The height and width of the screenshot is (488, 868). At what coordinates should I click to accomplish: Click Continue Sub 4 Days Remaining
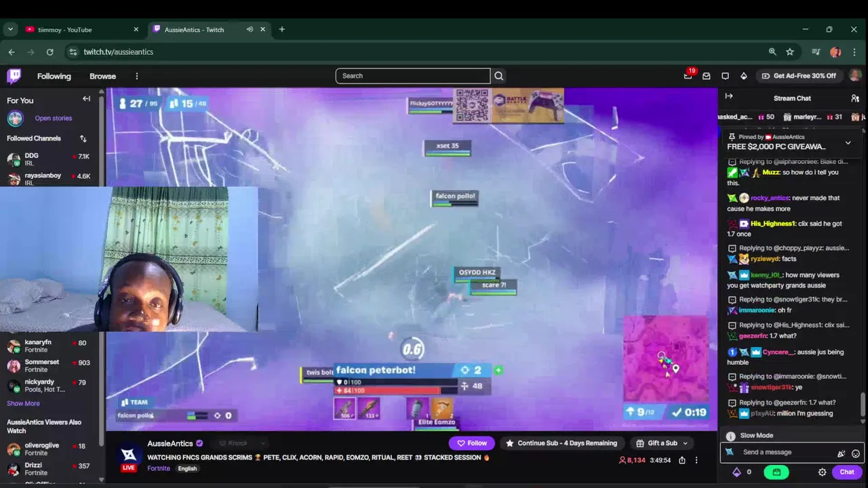point(561,443)
